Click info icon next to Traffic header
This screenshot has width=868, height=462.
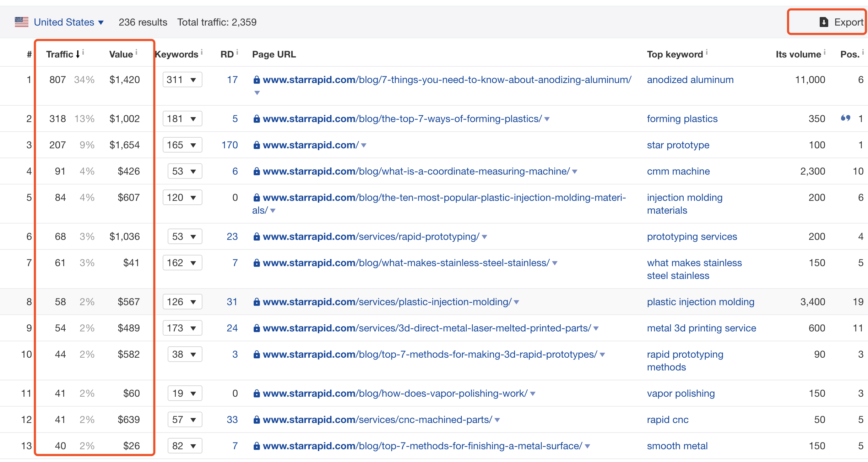[83, 52]
